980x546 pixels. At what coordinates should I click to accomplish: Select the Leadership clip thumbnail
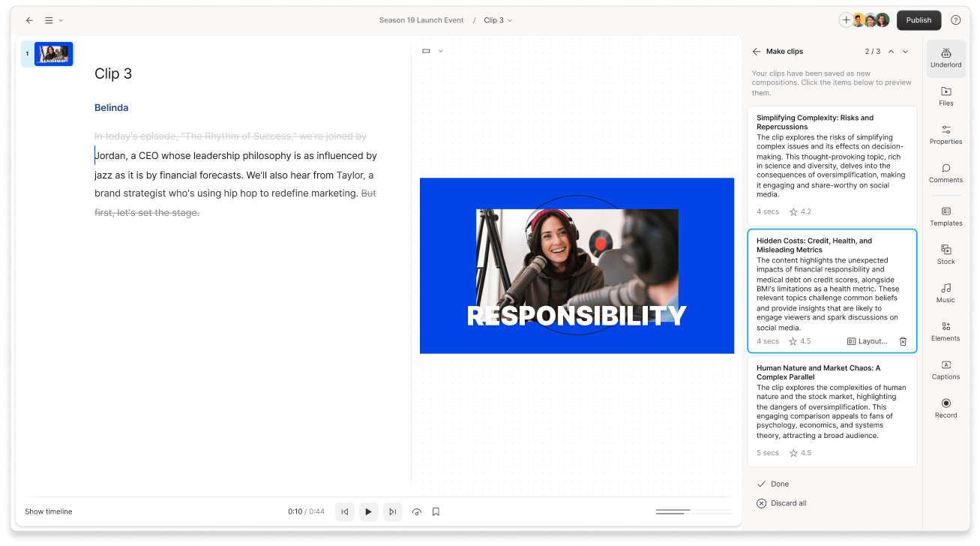click(53, 53)
